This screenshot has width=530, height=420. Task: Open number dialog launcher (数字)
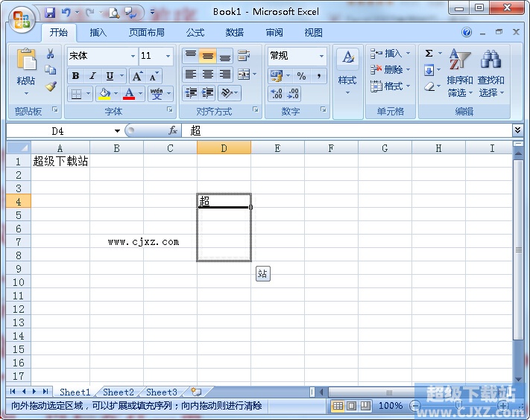click(x=324, y=109)
